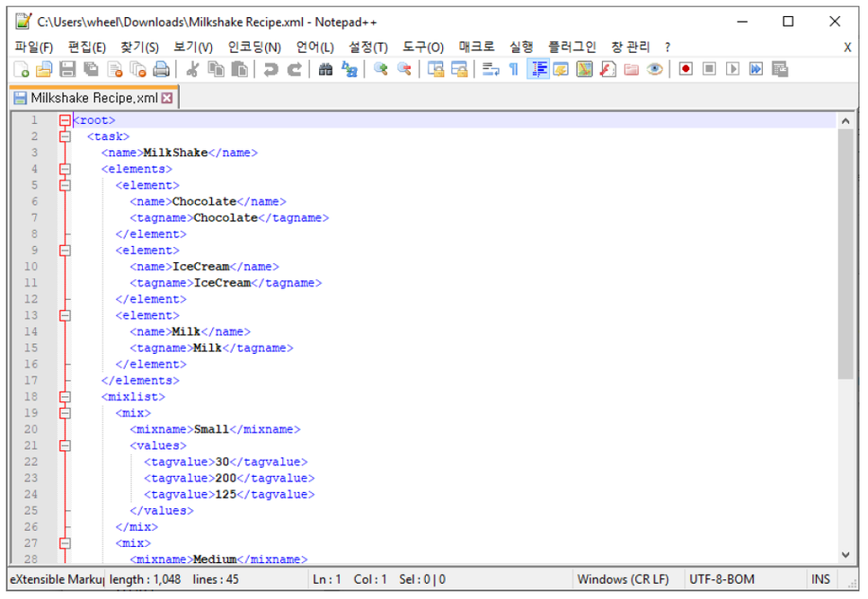Image resolution: width=868 pixels, height=599 pixels.
Task: Click the Copy toolbar icon
Action: [x=216, y=69]
